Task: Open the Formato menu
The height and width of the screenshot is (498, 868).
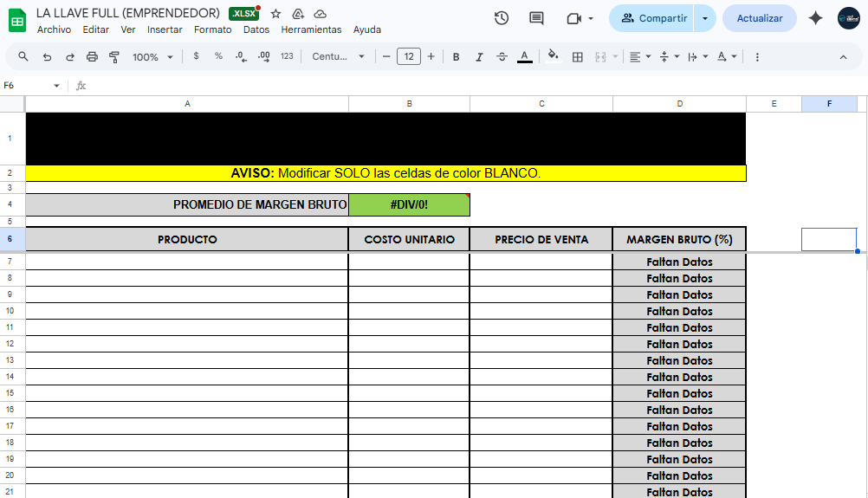Action: coord(212,29)
